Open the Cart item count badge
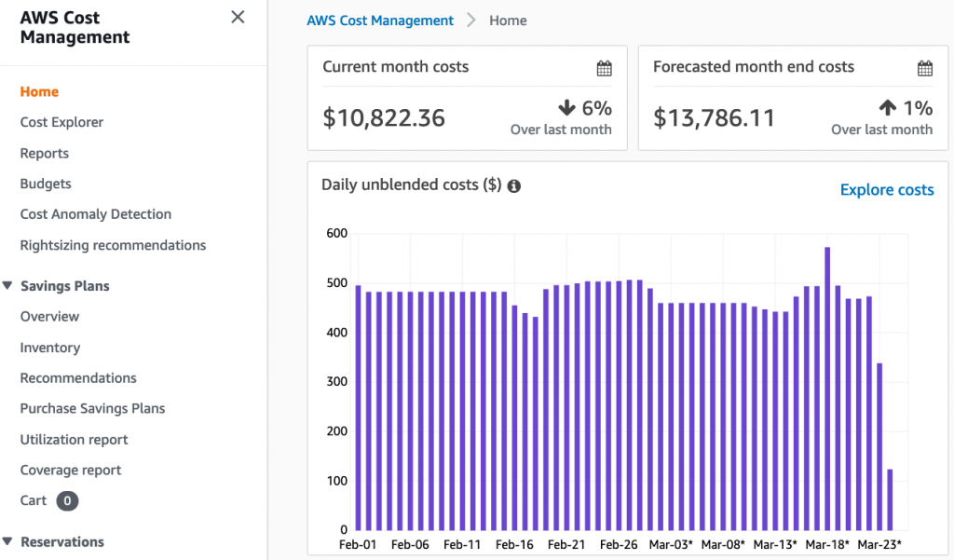Image resolution: width=954 pixels, height=560 pixels. click(67, 501)
